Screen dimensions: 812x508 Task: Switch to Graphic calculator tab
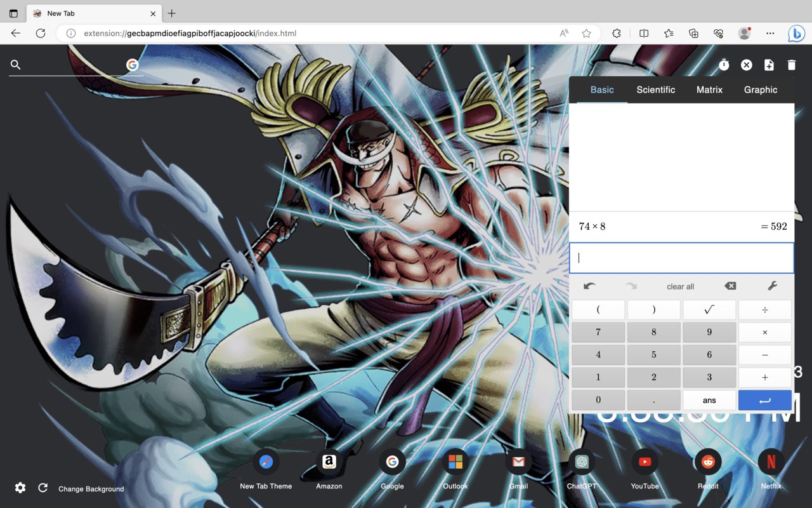pyautogui.click(x=761, y=90)
